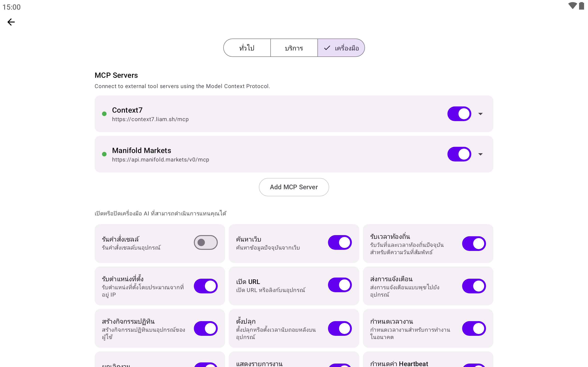Open the บริการ tab
The image size is (588, 367).
pos(294,48)
